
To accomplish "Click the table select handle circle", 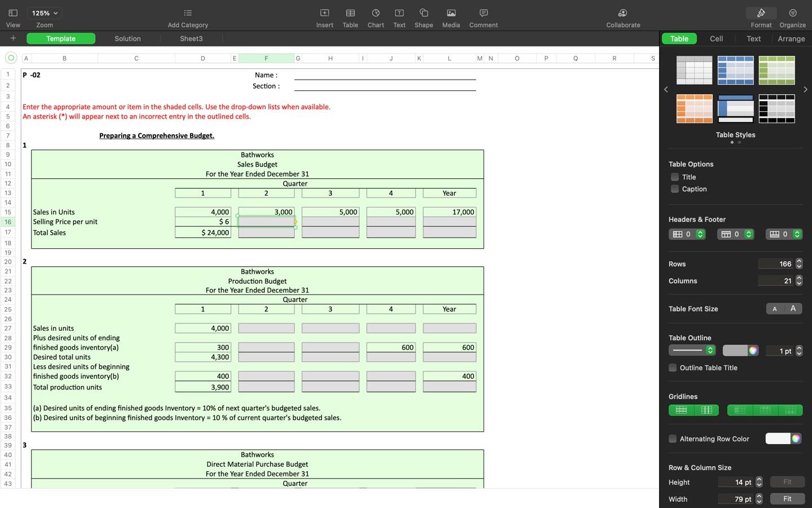I will click(x=11, y=58).
